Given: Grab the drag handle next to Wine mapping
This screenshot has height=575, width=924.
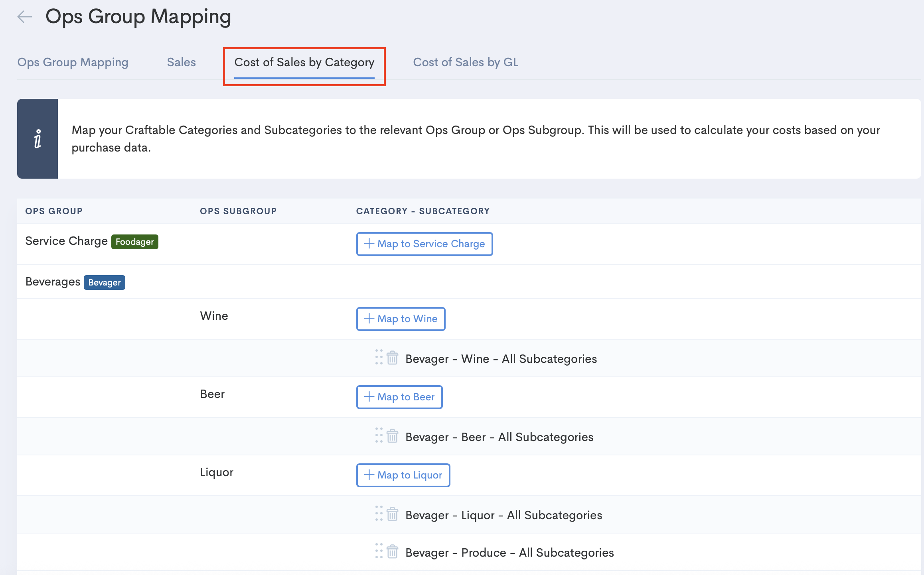Looking at the screenshot, I should (379, 358).
